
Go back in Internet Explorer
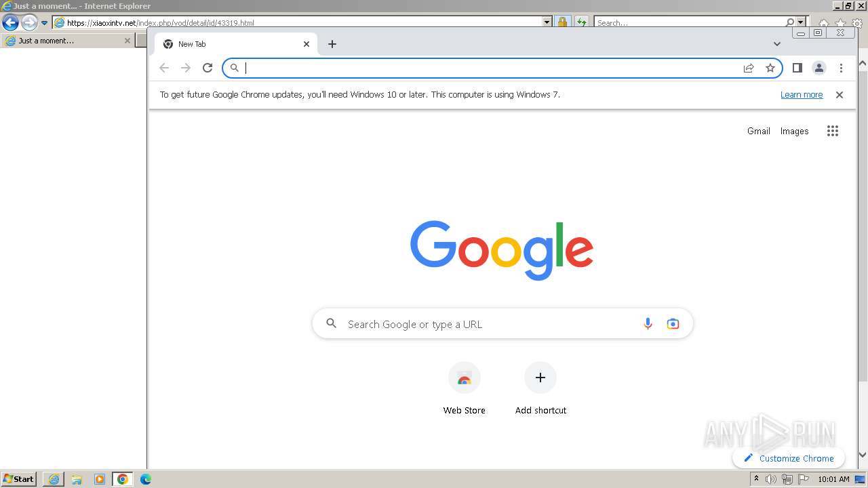coord(10,22)
